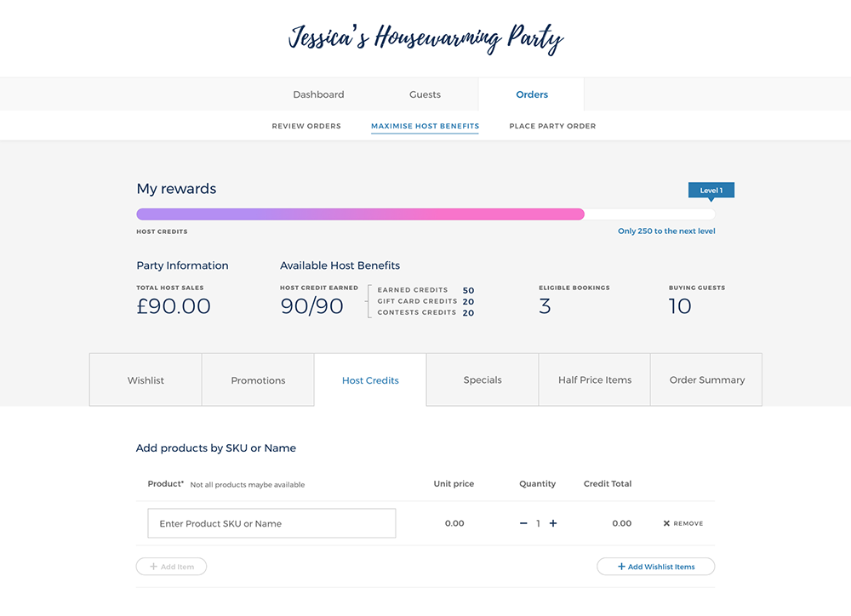851x616 pixels.
Task: Select the Host Credits tab
Action: tap(370, 380)
